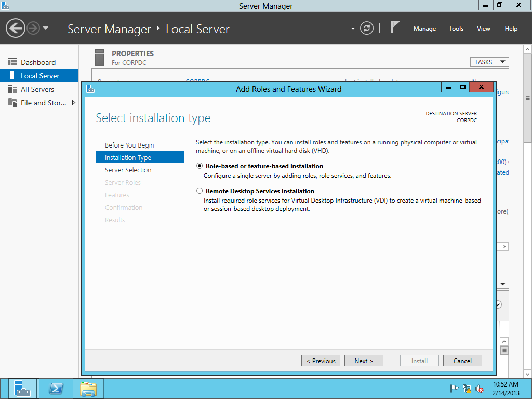Select Role-based or feature-based installation
This screenshot has width=532, height=399.
coord(199,166)
